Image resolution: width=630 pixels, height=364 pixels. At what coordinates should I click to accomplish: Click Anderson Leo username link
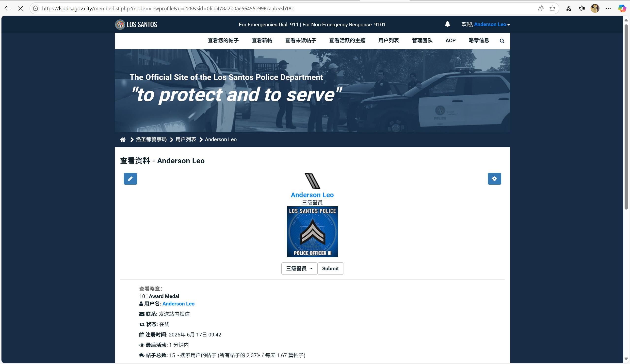[178, 303]
